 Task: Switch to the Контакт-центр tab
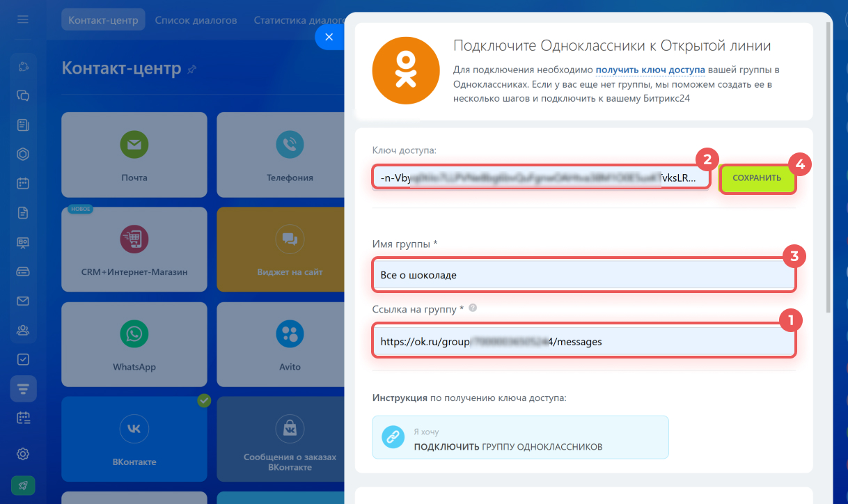103,20
